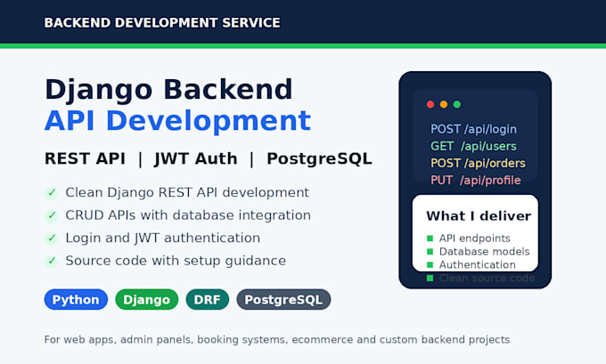Click the checkmark beside Source code with setup

coord(51,262)
